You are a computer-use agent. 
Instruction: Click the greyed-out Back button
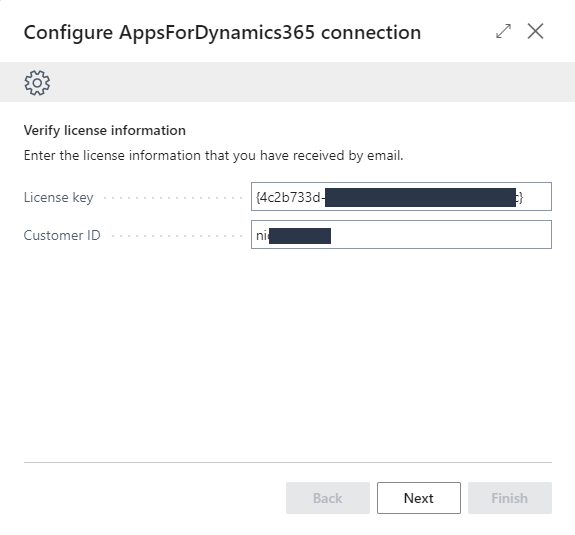328,498
